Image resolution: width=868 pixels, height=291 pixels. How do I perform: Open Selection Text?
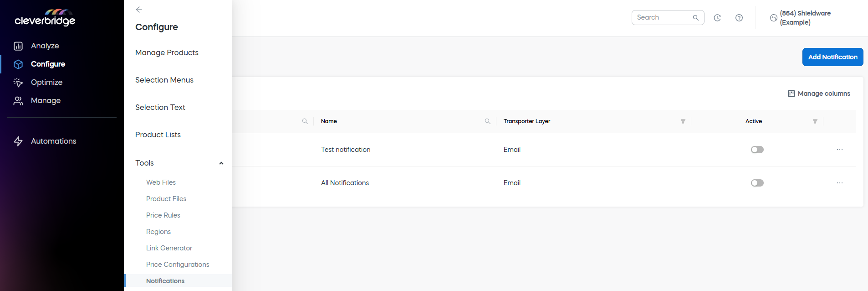pos(160,108)
